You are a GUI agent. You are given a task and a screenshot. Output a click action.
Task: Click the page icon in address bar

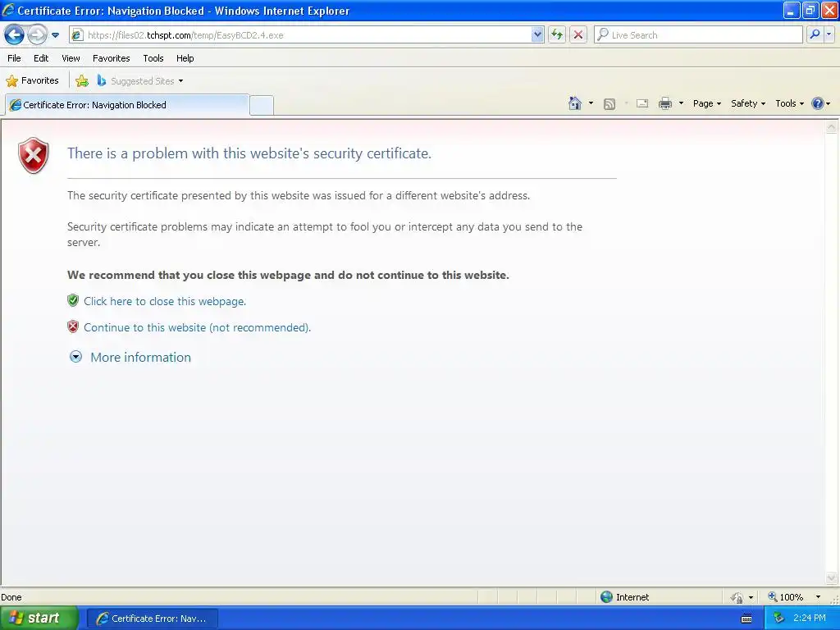pyautogui.click(x=77, y=35)
